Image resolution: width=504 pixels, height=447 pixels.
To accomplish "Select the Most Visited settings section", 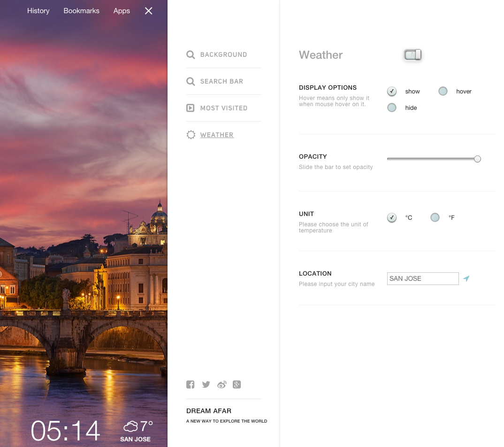I will click(224, 108).
